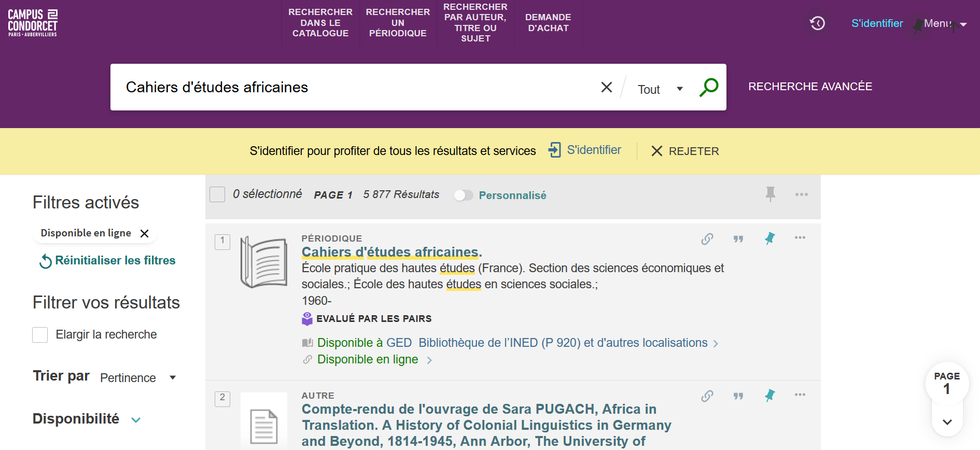Viewport: 980px width, 450px height.
Task: Open the Tout search scope dropdown
Action: click(x=660, y=89)
